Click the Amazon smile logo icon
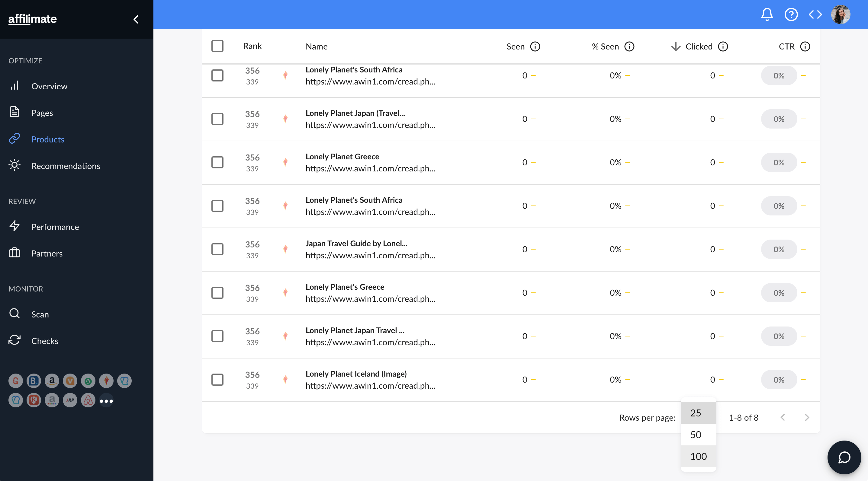Screen dimensions: 868x481 pos(52,381)
